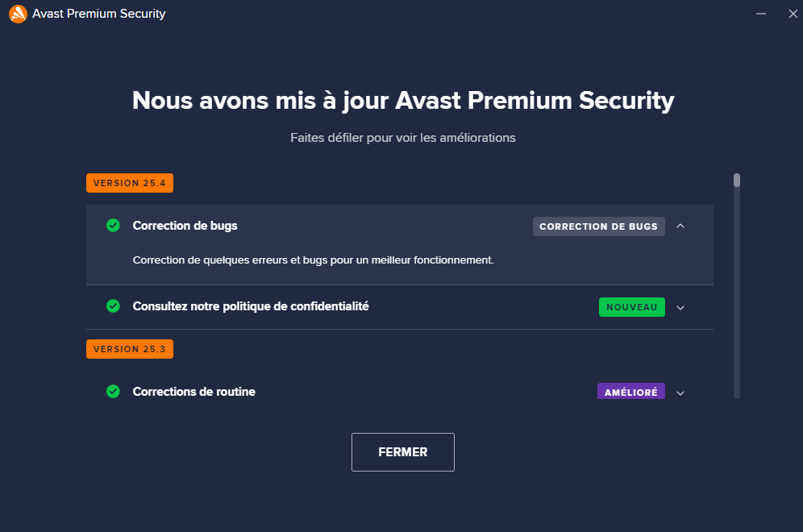This screenshot has width=803, height=532.
Task: Click the gray CORRECTION DE BUGS badge
Action: tap(599, 227)
